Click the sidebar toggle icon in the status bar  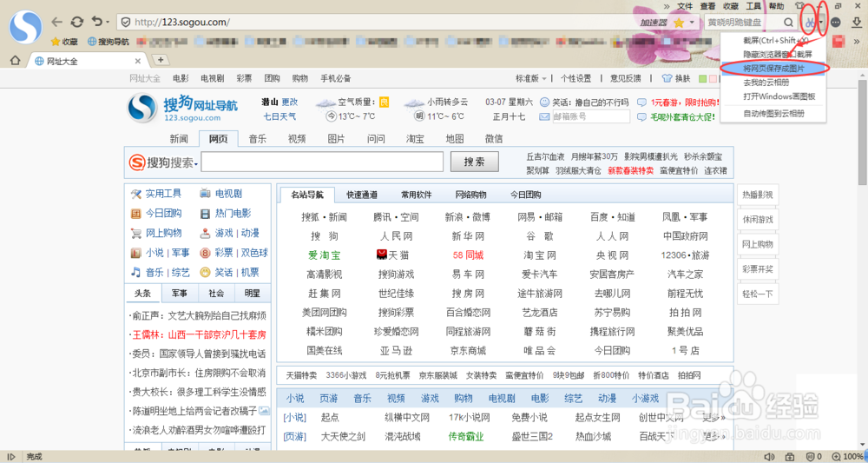pos(11,457)
